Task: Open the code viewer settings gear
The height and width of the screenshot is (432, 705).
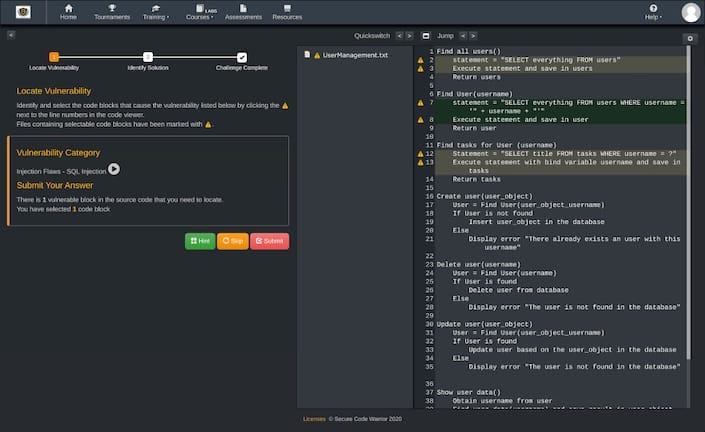Action: click(689, 38)
